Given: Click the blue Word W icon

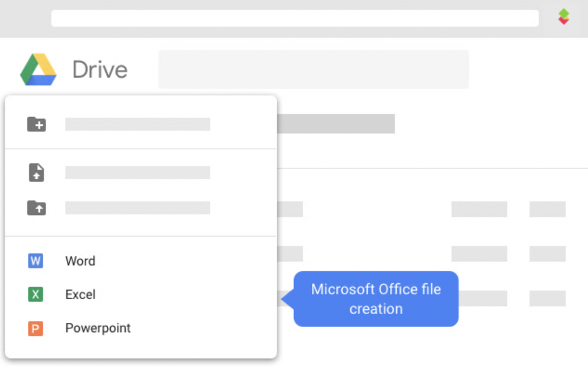Looking at the screenshot, I should tap(36, 261).
